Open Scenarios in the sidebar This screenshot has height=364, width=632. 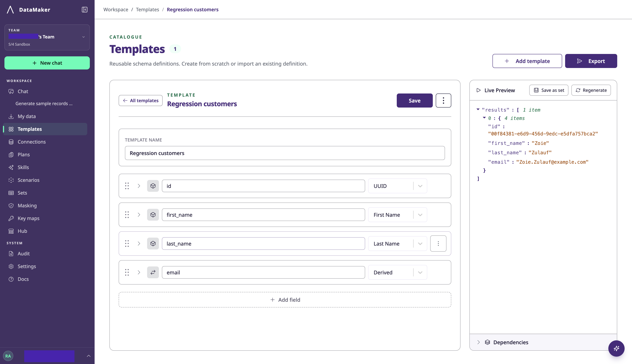45,180
